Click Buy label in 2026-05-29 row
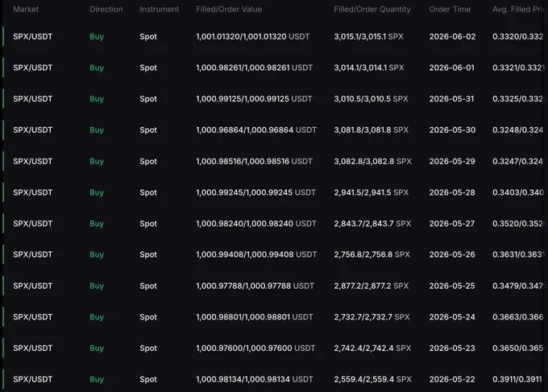The image size is (548, 392). pyautogui.click(x=97, y=161)
